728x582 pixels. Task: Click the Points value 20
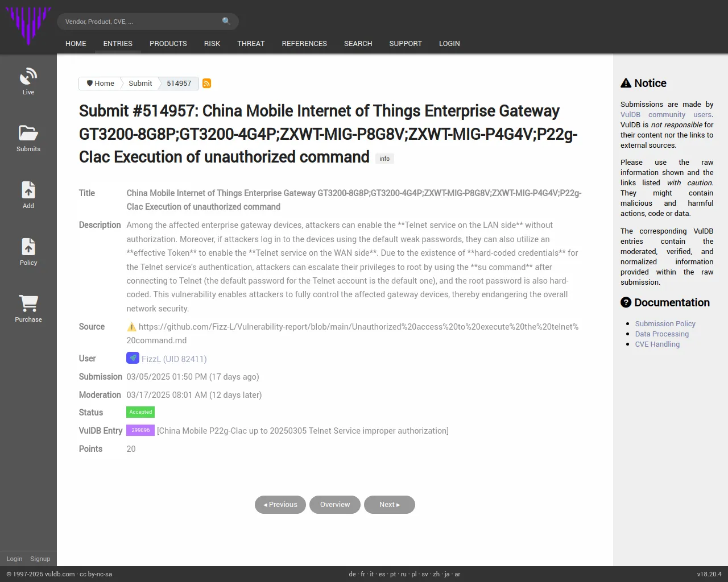pyautogui.click(x=131, y=449)
